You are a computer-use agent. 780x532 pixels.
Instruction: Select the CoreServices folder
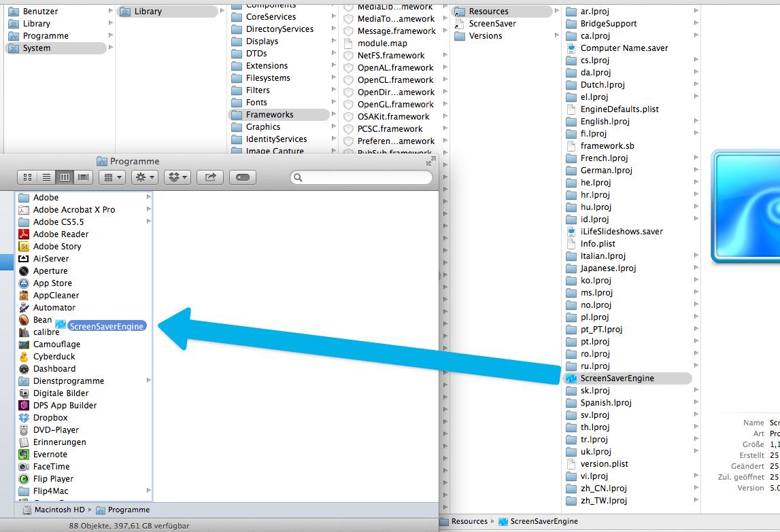[271, 17]
